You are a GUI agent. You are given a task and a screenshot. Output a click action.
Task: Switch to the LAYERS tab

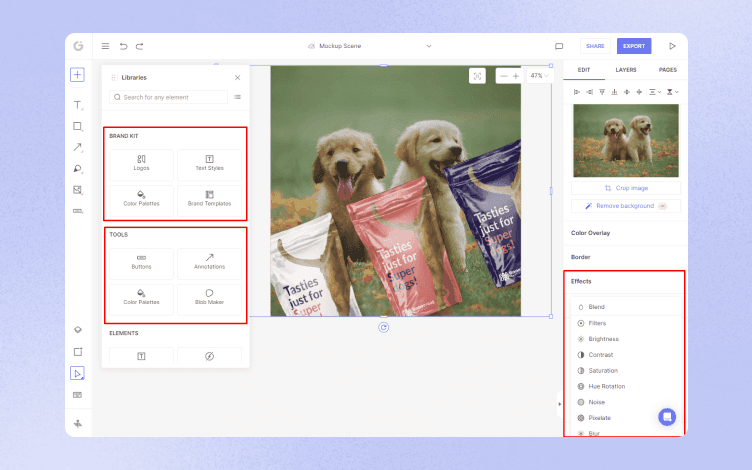(625, 70)
